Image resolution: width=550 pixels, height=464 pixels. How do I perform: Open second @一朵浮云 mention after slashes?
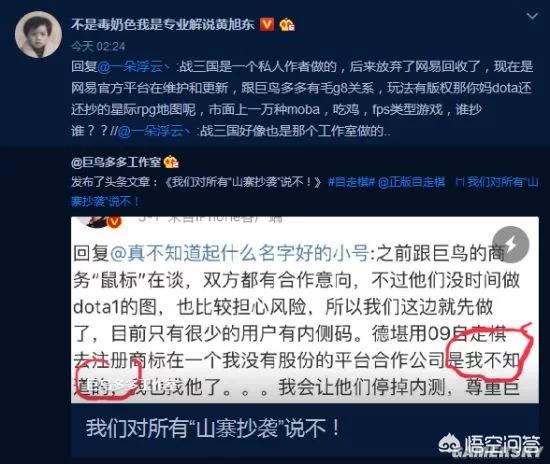(x=154, y=131)
